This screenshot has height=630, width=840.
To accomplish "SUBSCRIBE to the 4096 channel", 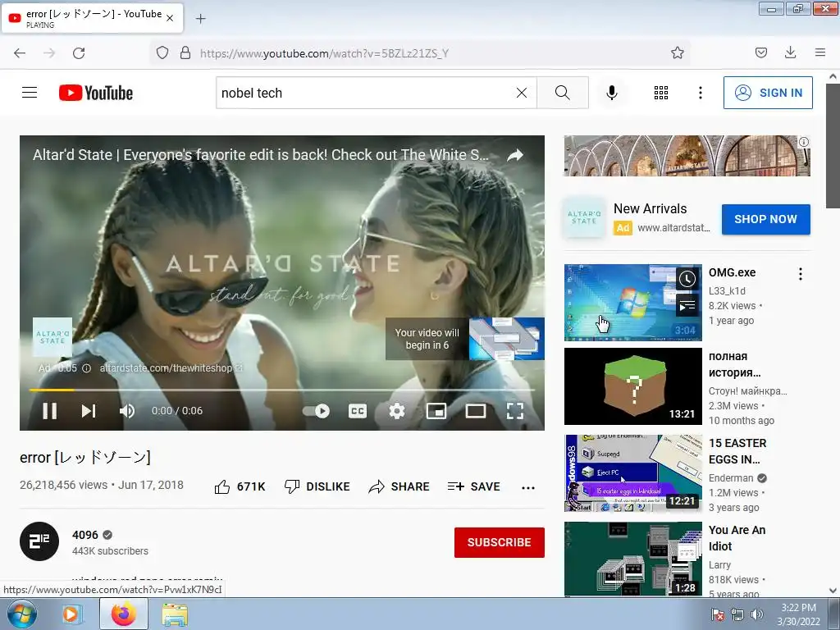I will coord(500,542).
